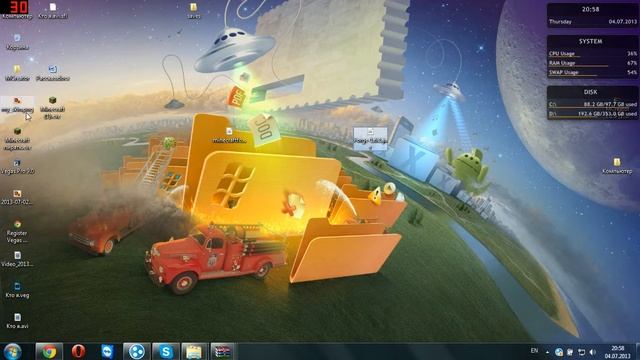Click the D:\ drive usage row
Screen dimensions: 640x360
[x=592, y=114]
